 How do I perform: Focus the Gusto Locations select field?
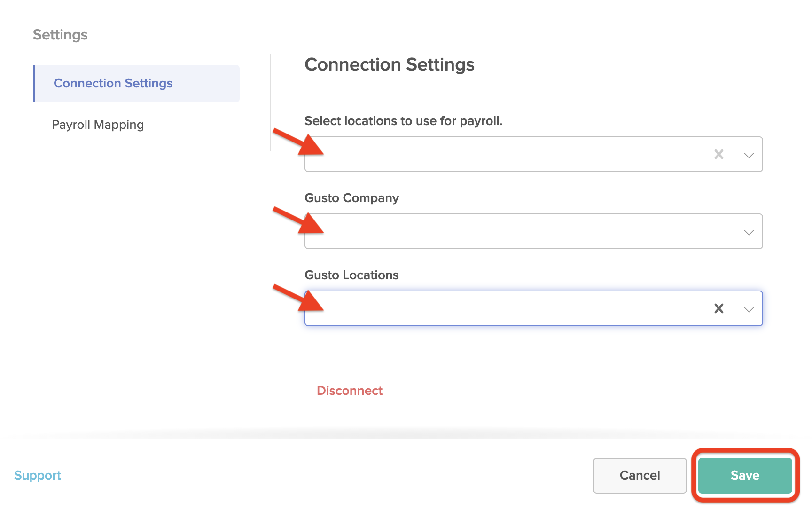pyautogui.click(x=533, y=308)
